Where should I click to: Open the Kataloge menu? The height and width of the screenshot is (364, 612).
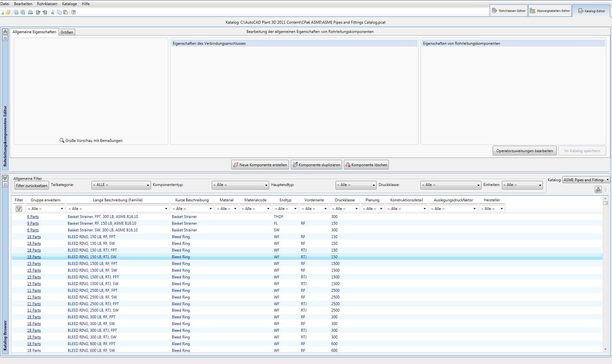coord(69,4)
